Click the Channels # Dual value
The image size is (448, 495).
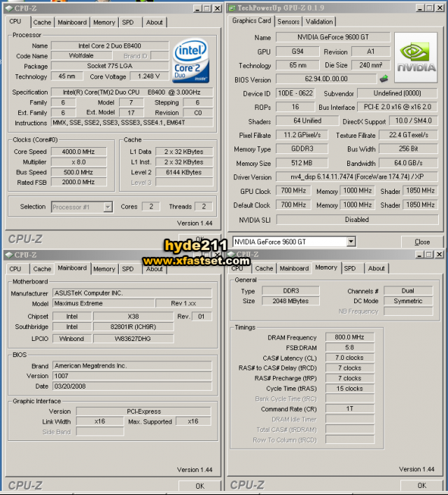click(x=408, y=291)
